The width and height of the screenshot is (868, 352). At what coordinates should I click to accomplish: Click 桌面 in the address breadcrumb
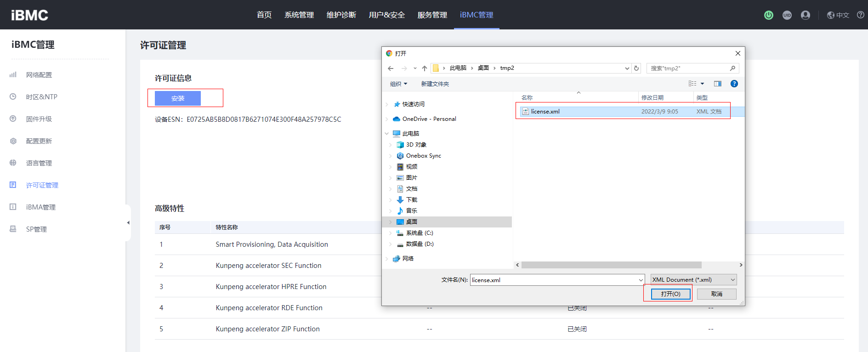pos(483,68)
